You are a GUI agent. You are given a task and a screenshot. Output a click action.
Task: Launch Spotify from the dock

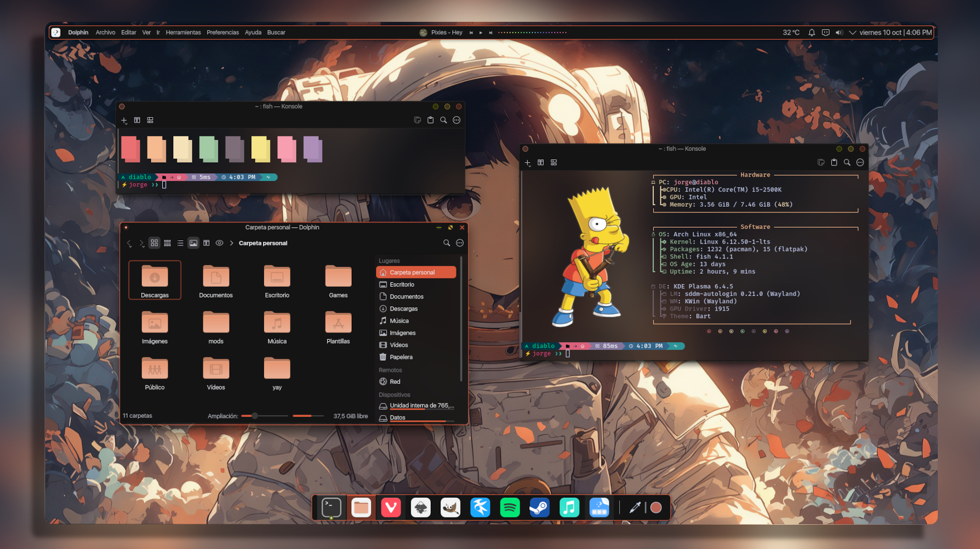tap(510, 508)
